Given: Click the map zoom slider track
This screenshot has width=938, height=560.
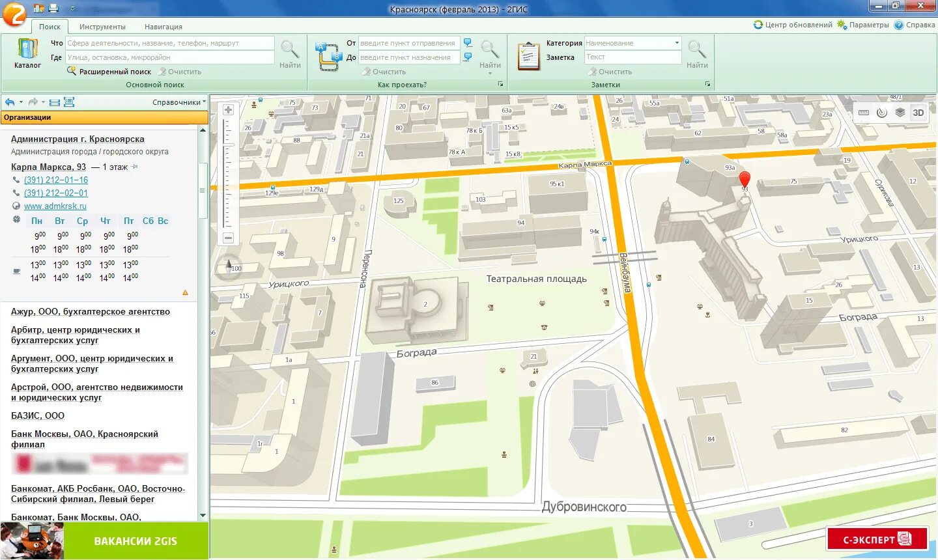Looking at the screenshot, I should [228, 174].
